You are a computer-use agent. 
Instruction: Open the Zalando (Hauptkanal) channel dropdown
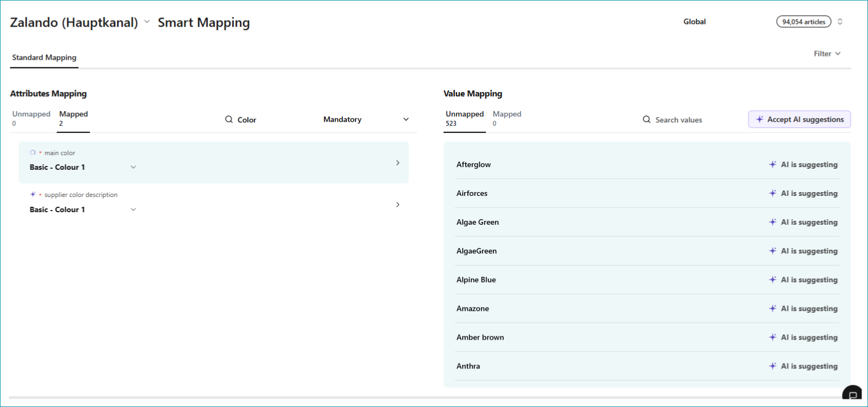click(147, 22)
